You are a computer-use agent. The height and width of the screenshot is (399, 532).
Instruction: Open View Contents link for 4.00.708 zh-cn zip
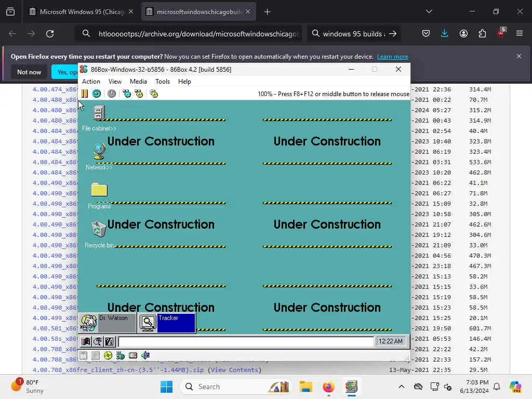click(234, 370)
